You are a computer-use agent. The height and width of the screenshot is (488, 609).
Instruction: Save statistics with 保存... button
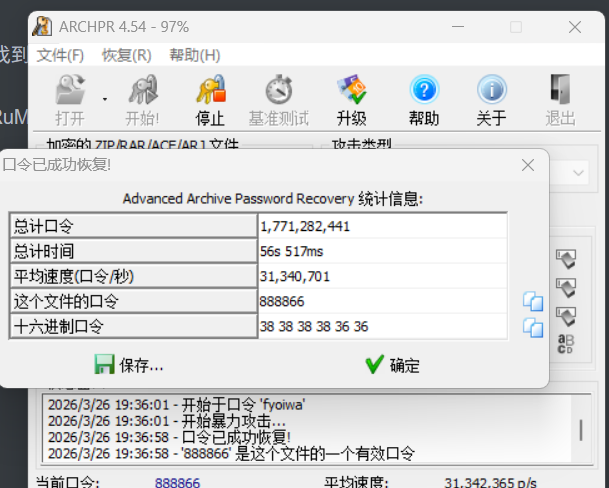(x=129, y=365)
